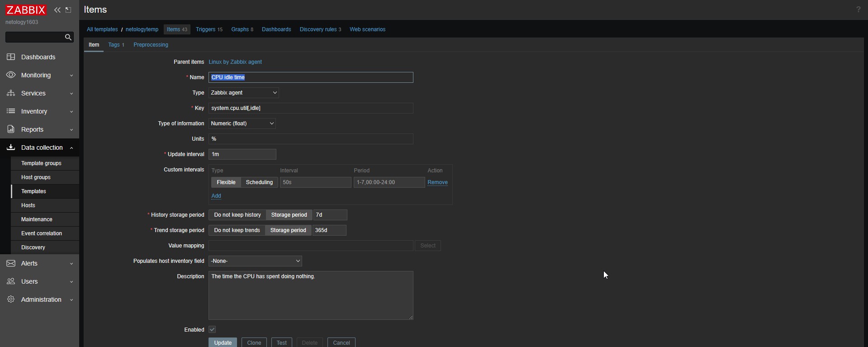Open help via question mark icon
This screenshot has height=347, width=868.
pyautogui.click(x=858, y=10)
